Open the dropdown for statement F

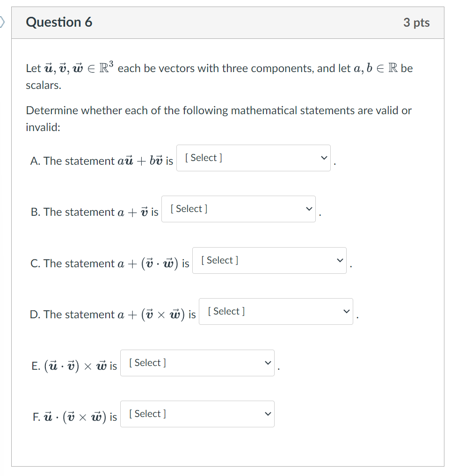coord(197,414)
